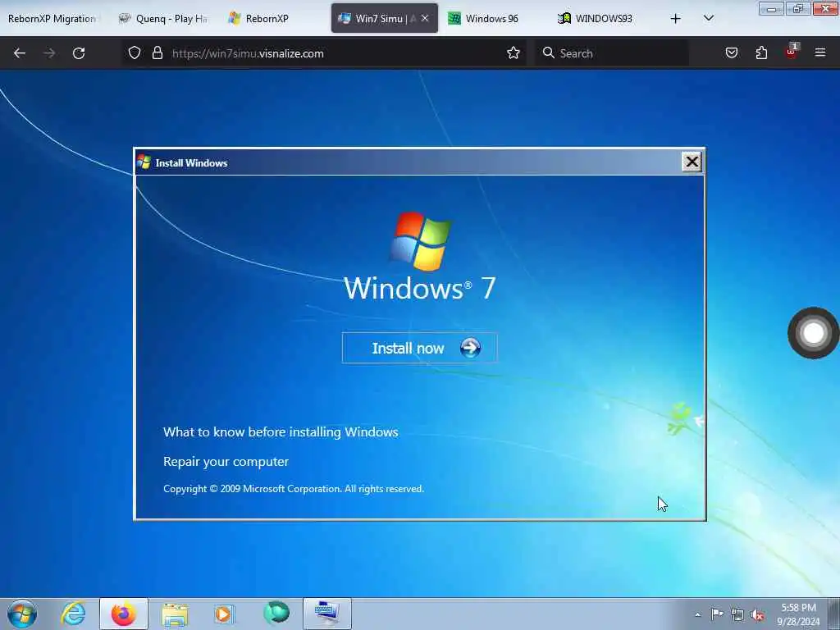Click the muted volume tray icon
The image size is (840, 630).
pyautogui.click(x=757, y=615)
